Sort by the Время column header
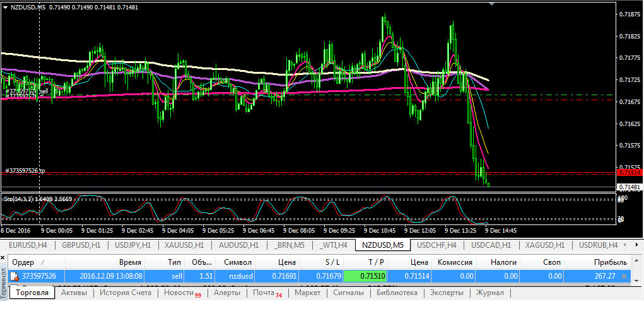The width and height of the screenshot is (644, 314). pos(105,262)
